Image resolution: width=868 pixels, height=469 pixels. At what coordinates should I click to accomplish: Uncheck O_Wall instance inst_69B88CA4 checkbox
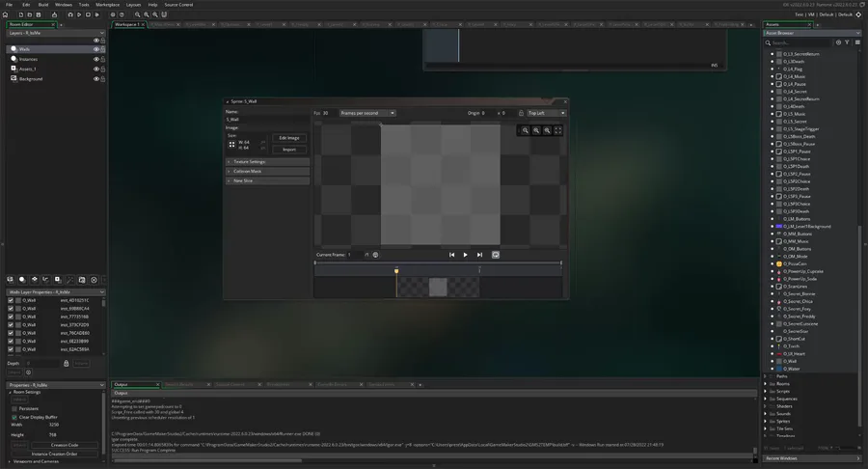pyautogui.click(x=11, y=309)
